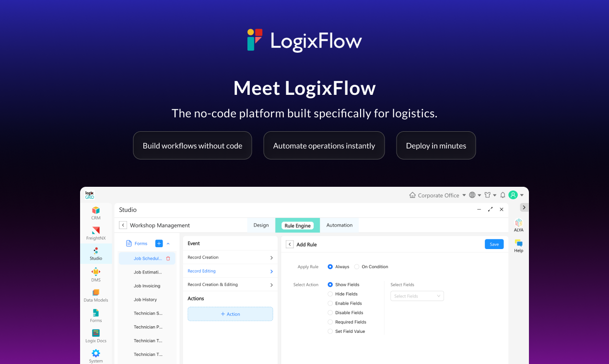
Task: Switch to the Automation tab
Action: tap(339, 225)
